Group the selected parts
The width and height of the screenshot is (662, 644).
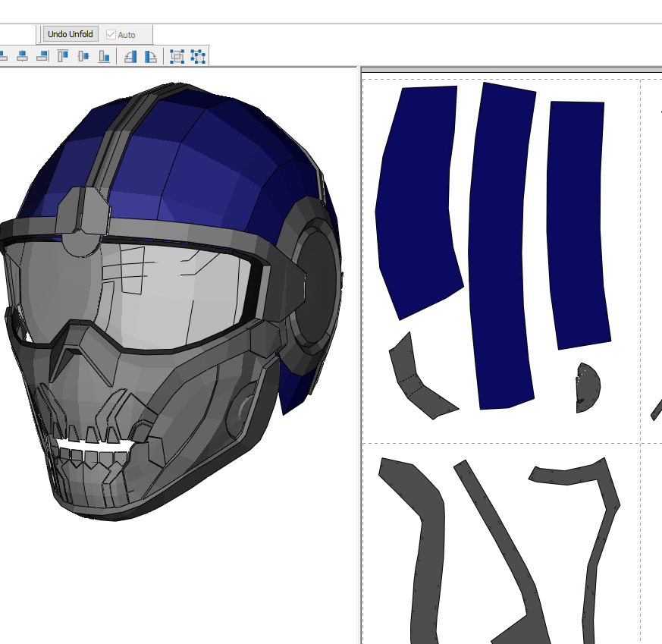click(177, 57)
